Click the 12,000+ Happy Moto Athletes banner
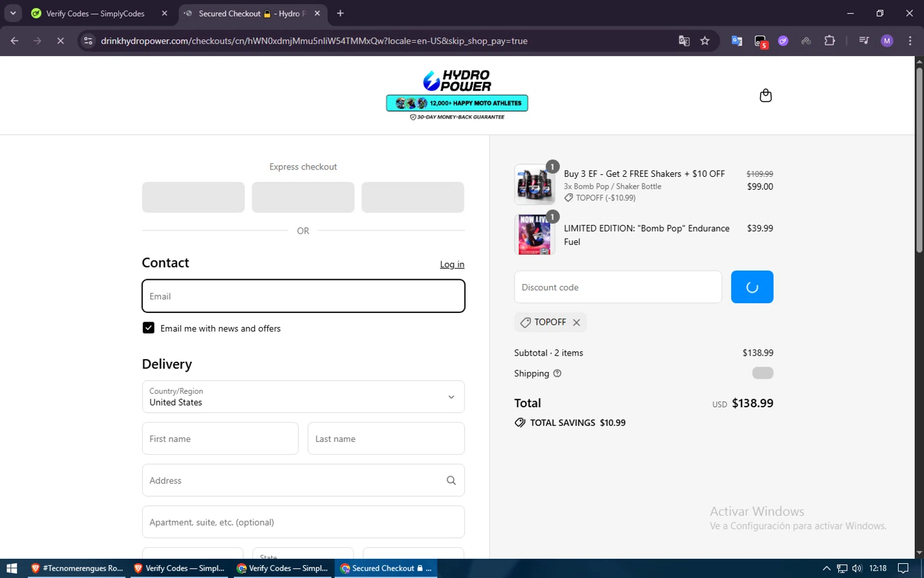Viewport: 924px width, 578px height. coord(457,103)
